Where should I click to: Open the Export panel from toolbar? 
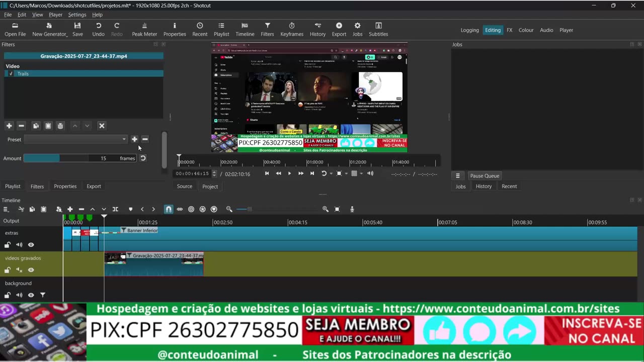[x=339, y=30]
